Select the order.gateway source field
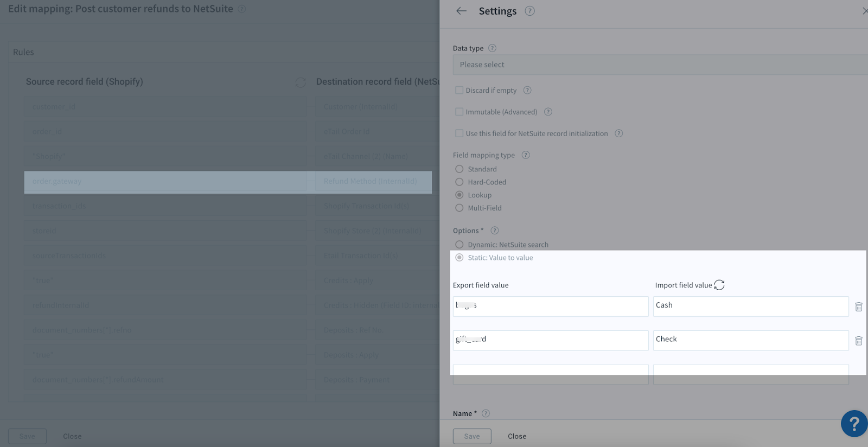The height and width of the screenshot is (447, 868). coord(165,182)
